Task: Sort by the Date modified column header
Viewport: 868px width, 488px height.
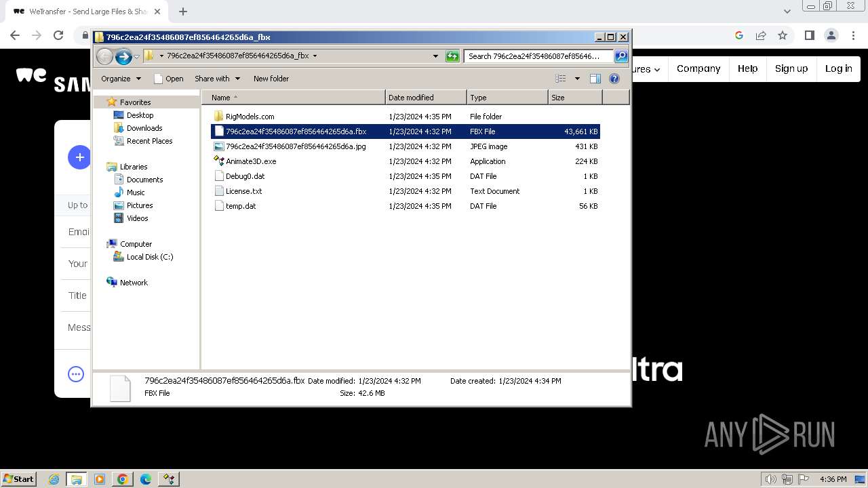Action: point(426,98)
